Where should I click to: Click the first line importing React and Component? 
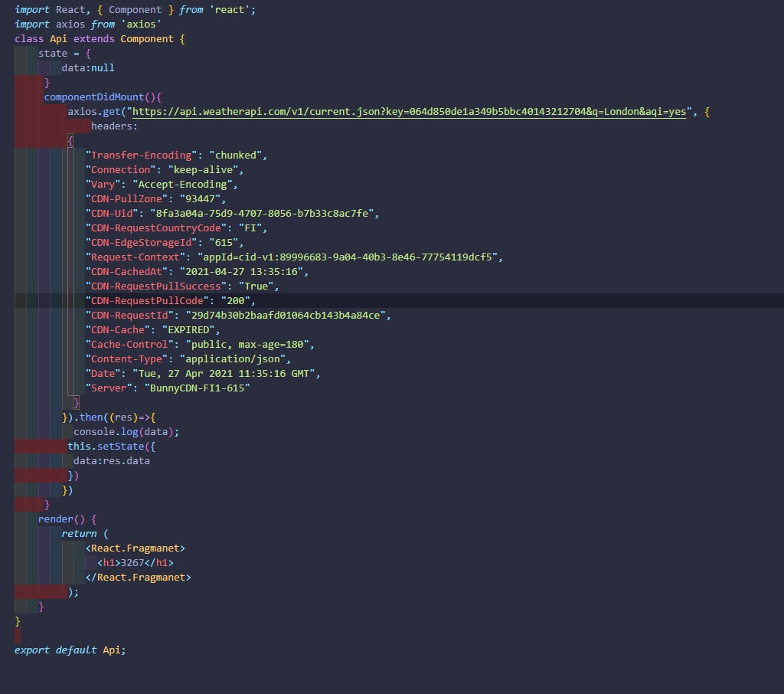click(135, 9)
